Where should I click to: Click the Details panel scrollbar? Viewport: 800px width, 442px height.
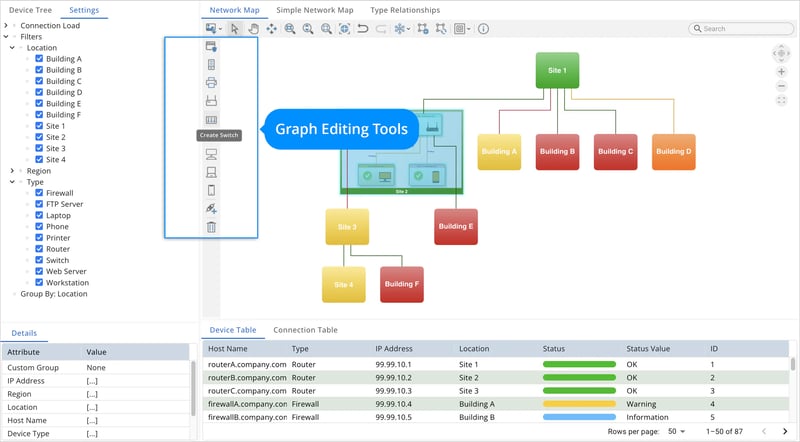click(x=193, y=388)
